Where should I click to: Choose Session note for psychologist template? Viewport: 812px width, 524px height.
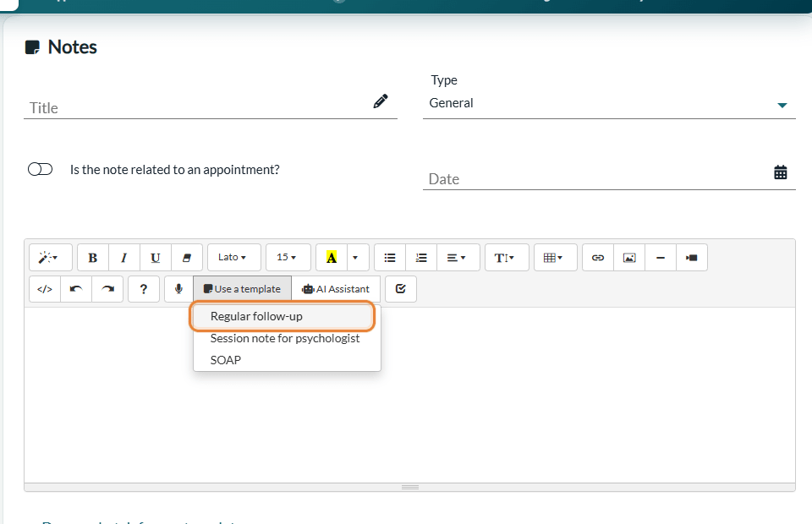(287, 338)
